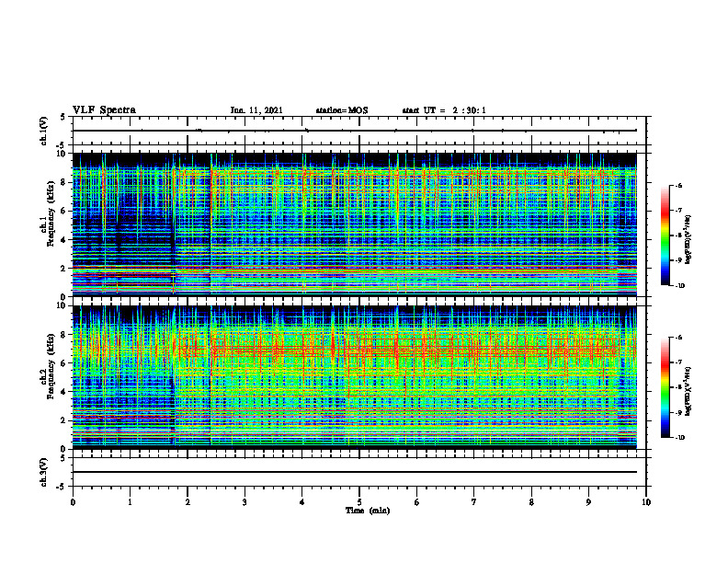
Task: Click the time axis tick label "7"
Action: coord(474,502)
